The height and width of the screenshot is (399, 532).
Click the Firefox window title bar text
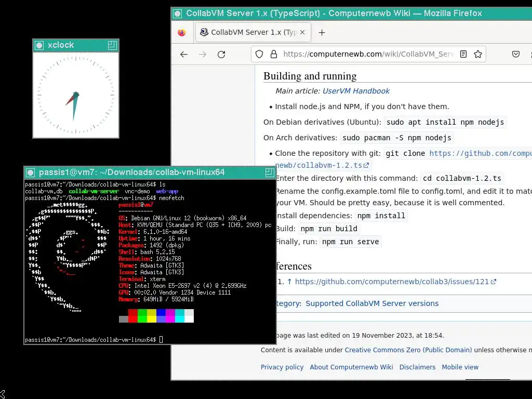click(x=334, y=13)
